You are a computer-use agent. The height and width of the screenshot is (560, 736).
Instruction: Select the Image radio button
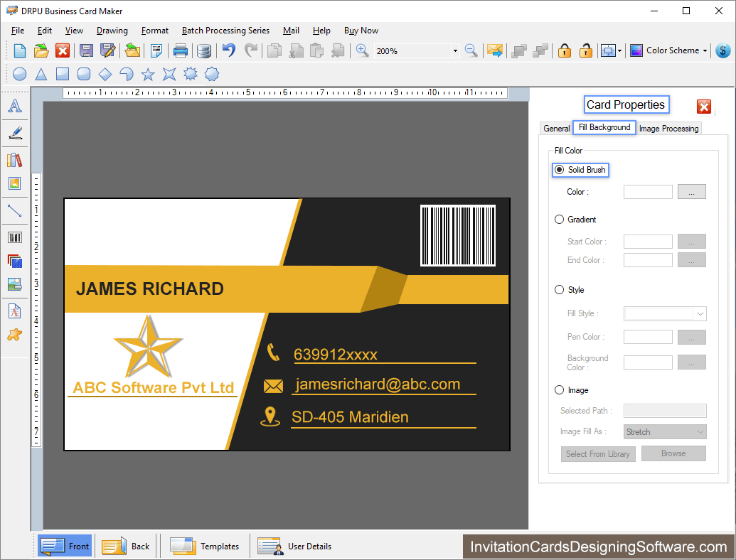tap(559, 390)
